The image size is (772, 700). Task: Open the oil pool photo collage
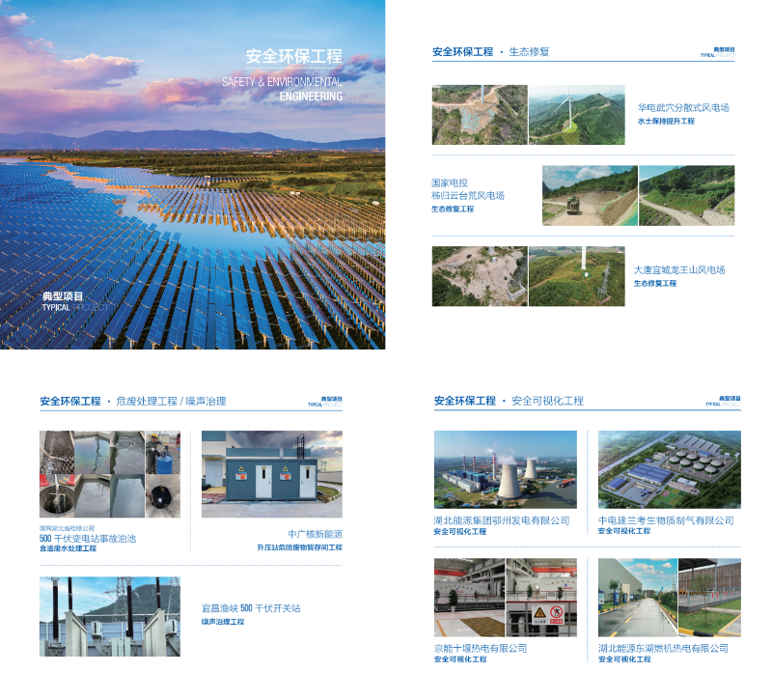click(x=109, y=474)
